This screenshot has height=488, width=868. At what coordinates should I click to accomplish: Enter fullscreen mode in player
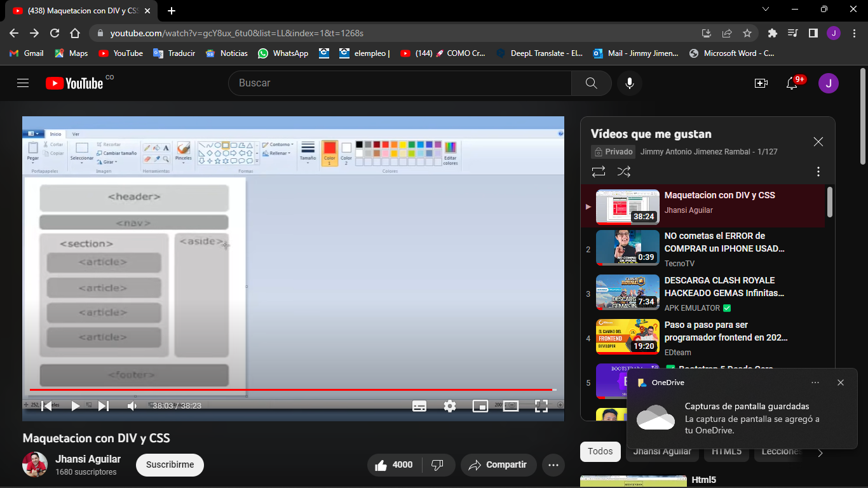(541, 406)
